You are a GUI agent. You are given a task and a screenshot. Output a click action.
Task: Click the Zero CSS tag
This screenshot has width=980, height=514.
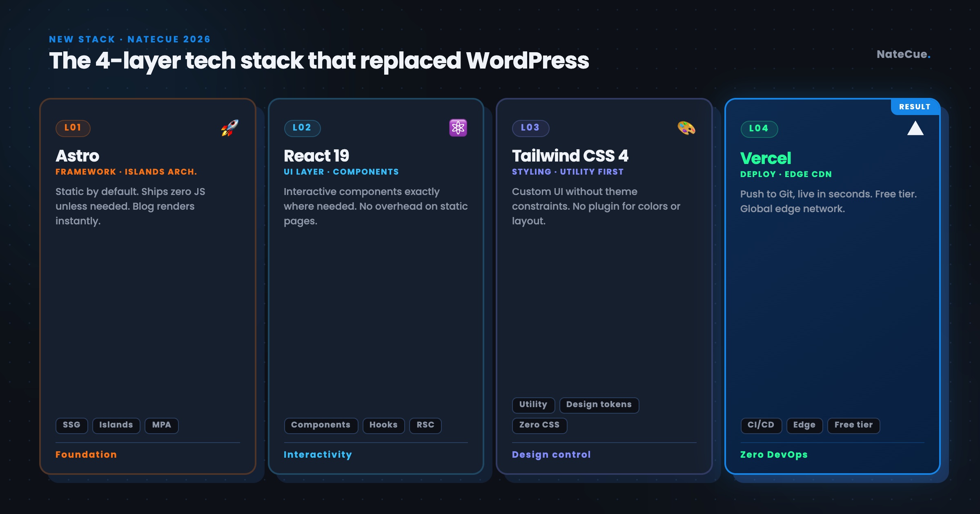[539, 425]
